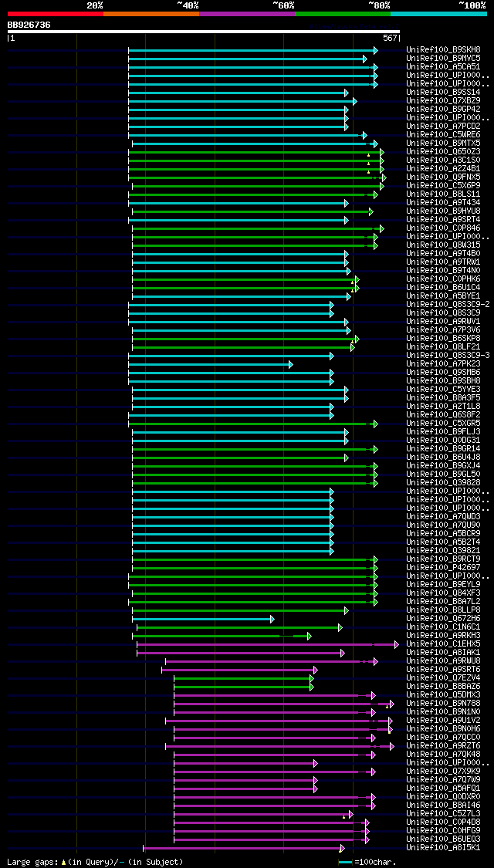Select the UniRef100_Q8S3C9-3 label
494x868 pixels.
tap(448, 356)
